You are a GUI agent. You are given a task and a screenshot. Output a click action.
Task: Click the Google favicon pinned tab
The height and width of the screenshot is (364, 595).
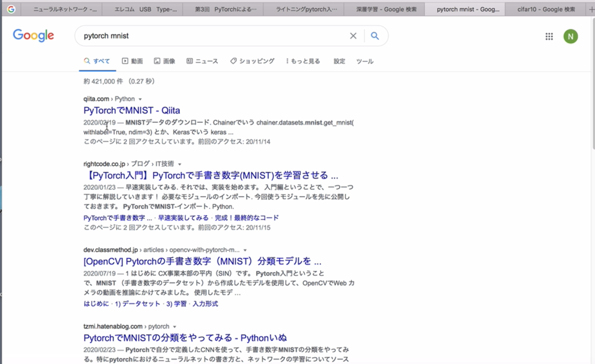tap(11, 9)
